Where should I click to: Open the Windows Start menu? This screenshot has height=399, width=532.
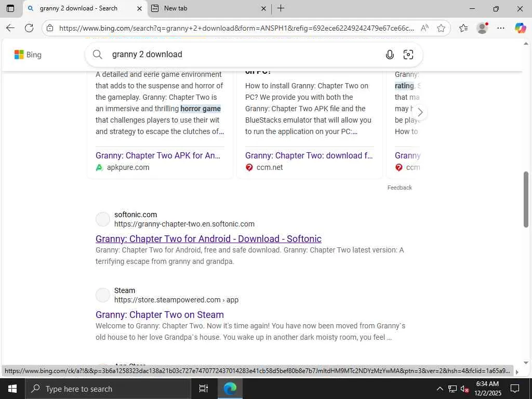(12, 389)
